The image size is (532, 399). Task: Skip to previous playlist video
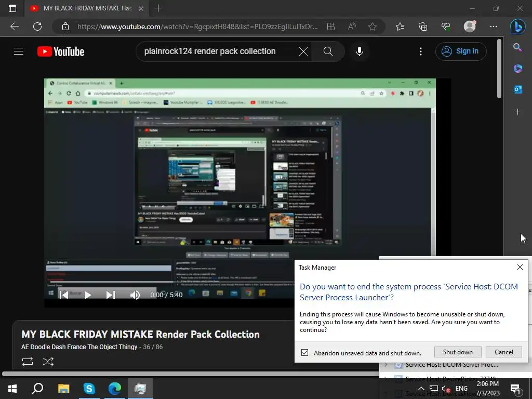64,295
